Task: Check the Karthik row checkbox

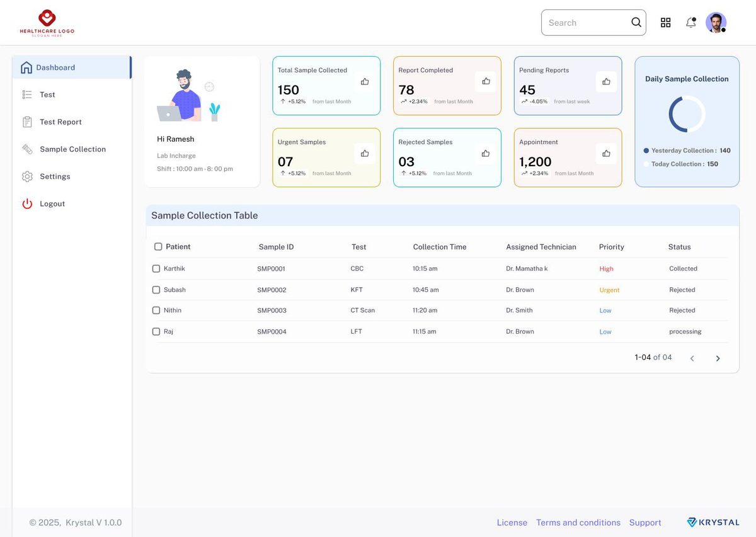Action: [x=156, y=269]
